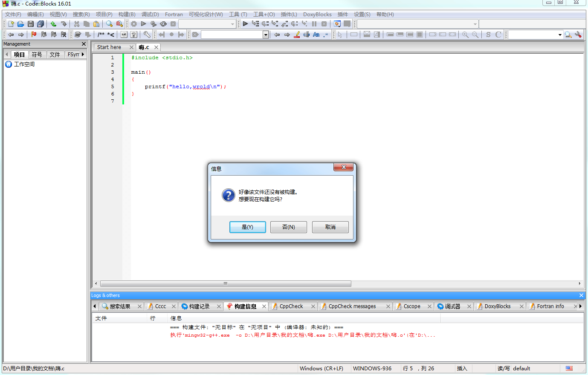Paste using the clipboard icon
Screen dimensions: 588x375
(x=96, y=24)
